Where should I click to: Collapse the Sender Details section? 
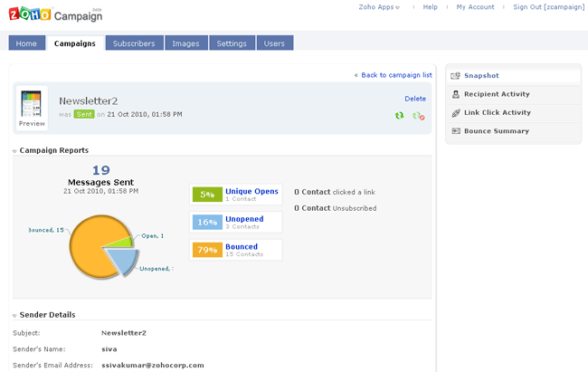[14, 316]
